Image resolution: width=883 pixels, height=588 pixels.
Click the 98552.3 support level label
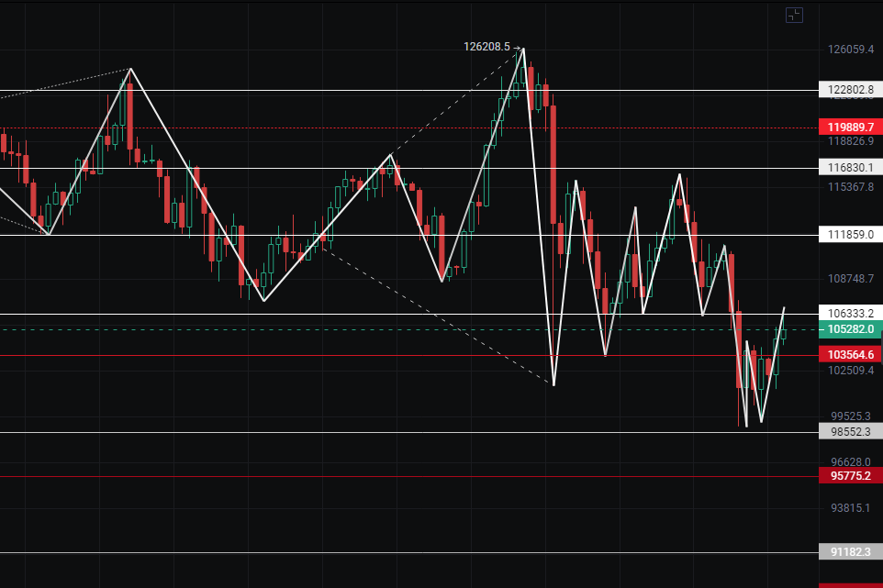coord(849,431)
